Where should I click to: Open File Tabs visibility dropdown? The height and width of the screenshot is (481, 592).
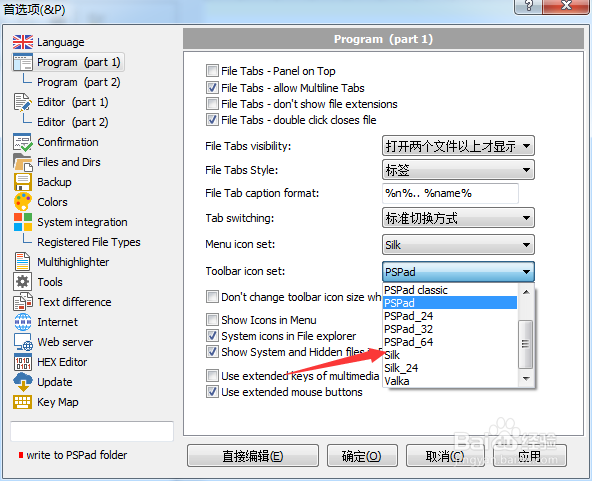point(458,146)
